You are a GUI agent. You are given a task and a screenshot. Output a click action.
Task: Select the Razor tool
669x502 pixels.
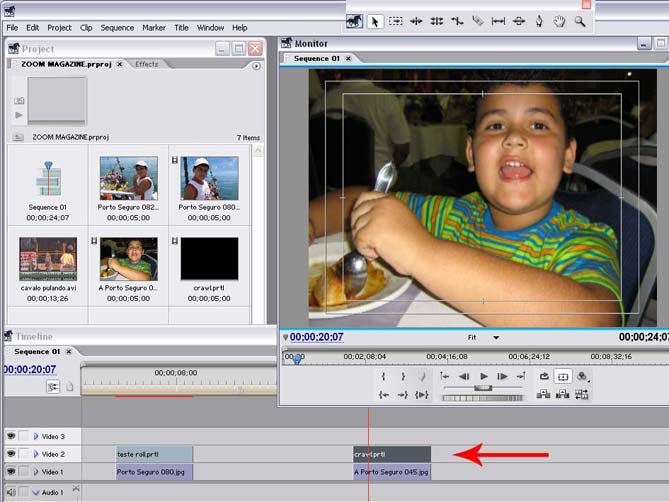pos(477,21)
